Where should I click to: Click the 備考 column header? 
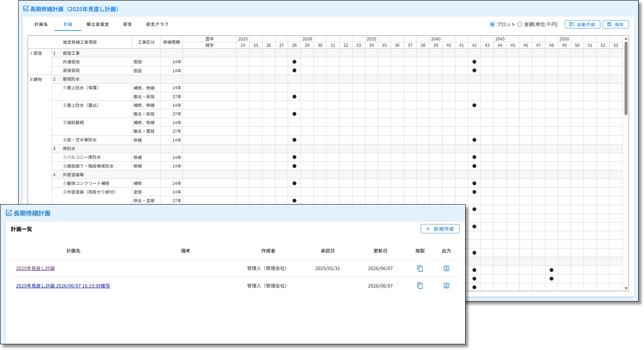(x=185, y=251)
